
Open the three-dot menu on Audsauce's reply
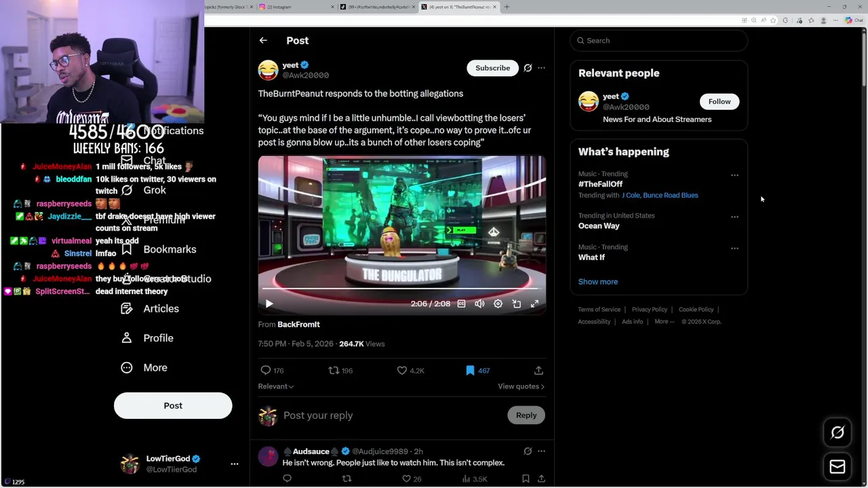click(x=541, y=451)
